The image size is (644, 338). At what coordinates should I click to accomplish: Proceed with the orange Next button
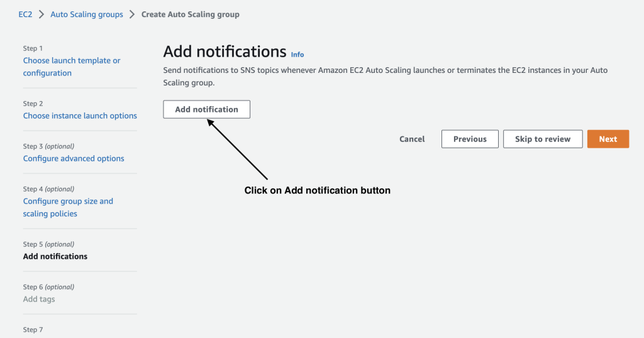coord(608,139)
